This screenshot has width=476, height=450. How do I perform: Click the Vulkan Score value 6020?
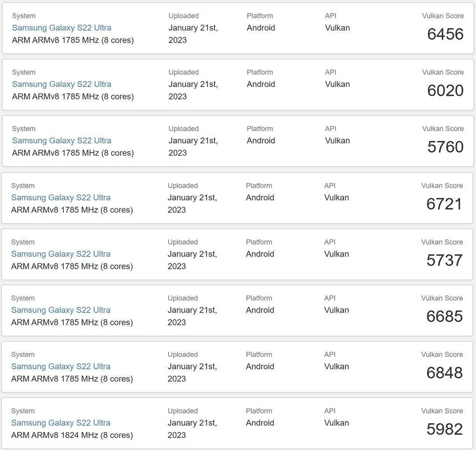[445, 90]
